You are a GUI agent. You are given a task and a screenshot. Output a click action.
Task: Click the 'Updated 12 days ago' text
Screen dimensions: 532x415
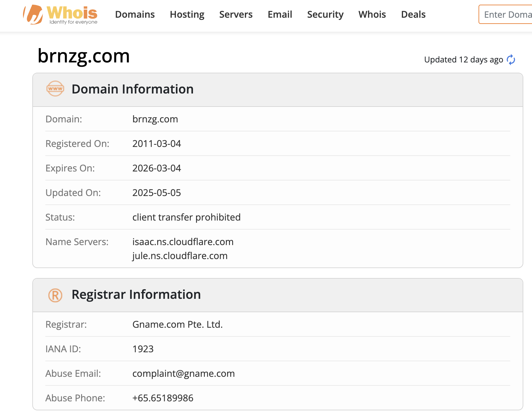pyautogui.click(x=463, y=60)
